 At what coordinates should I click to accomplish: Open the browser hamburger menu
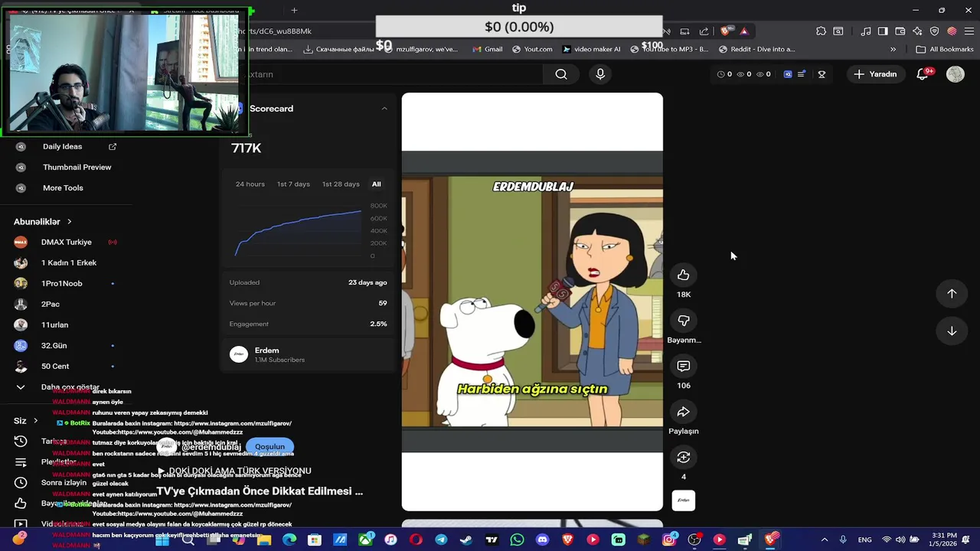pyautogui.click(x=969, y=31)
